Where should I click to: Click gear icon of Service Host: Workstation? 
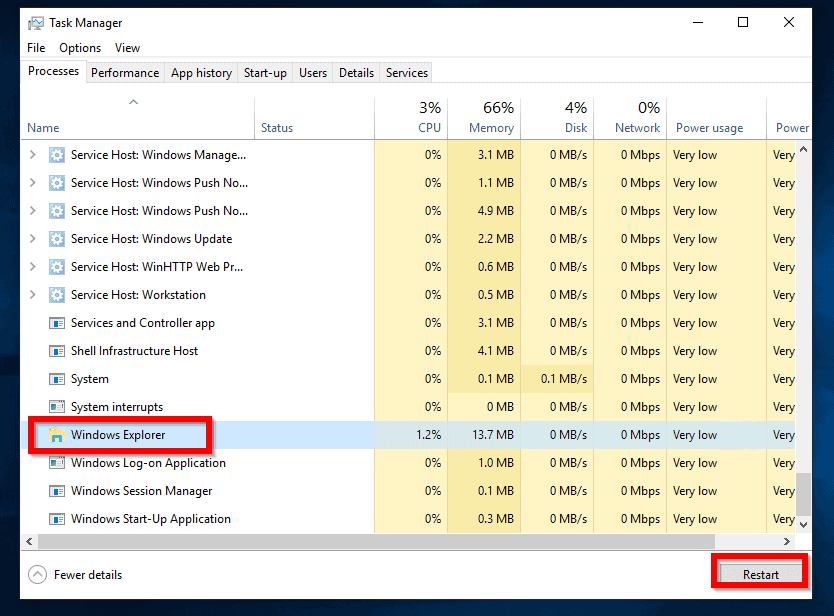(x=57, y=295)
